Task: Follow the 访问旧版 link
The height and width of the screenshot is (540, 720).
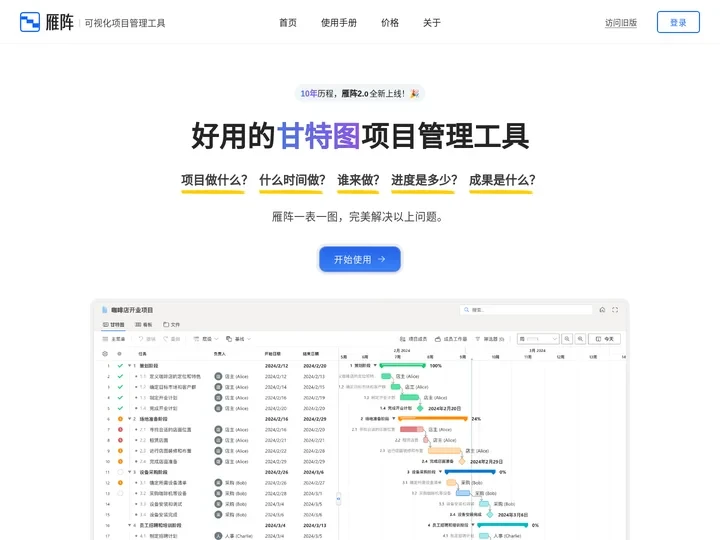Action: (621, 22)
